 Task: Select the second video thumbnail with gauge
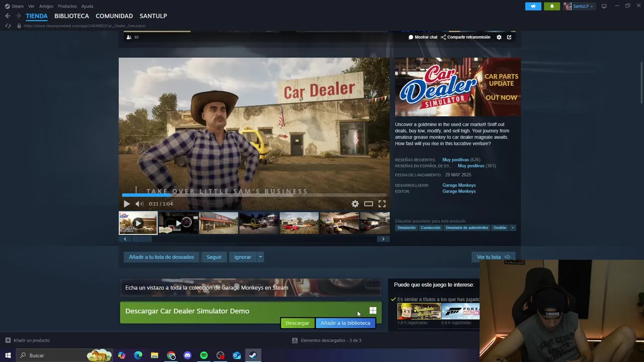178,223
